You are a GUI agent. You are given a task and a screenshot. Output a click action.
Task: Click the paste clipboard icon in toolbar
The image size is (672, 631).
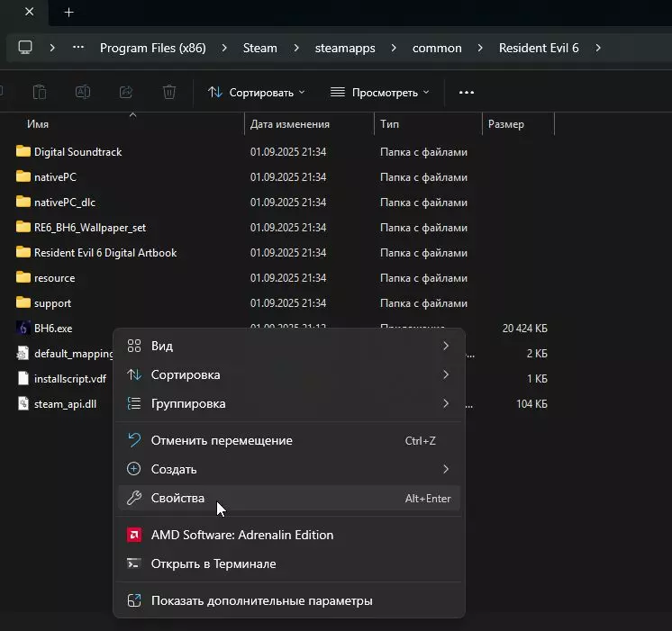pos(40,92)
